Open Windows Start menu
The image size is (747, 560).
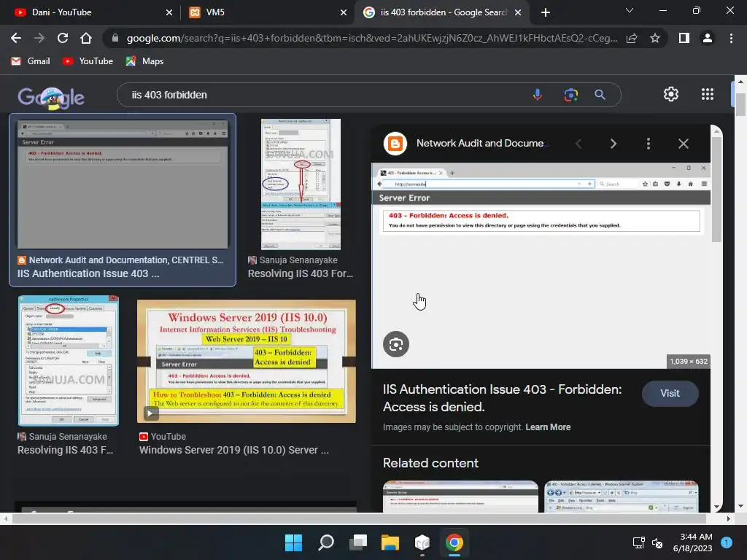click(293, 542)
